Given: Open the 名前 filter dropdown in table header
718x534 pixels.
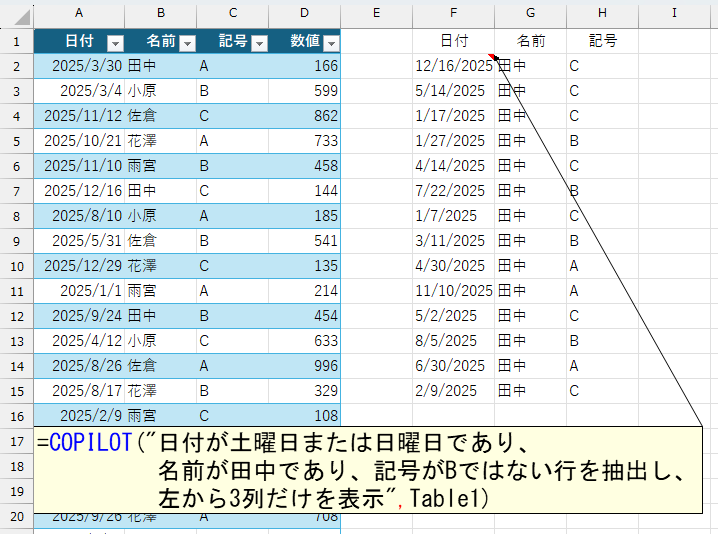Looking at the screenshot, I should point(187,43).
